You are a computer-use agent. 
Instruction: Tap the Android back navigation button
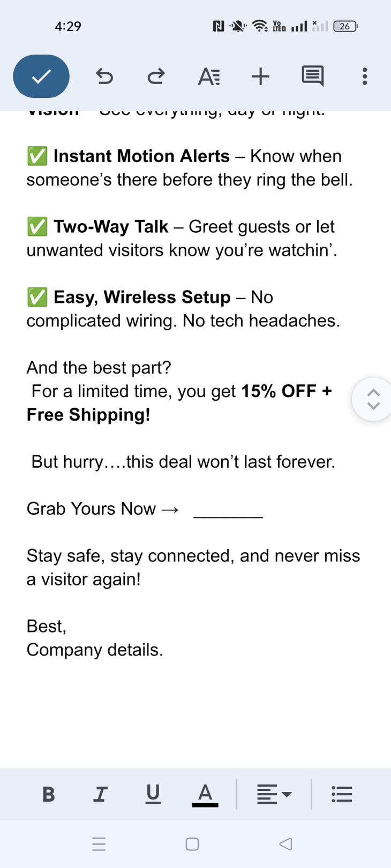pos(285,844)
